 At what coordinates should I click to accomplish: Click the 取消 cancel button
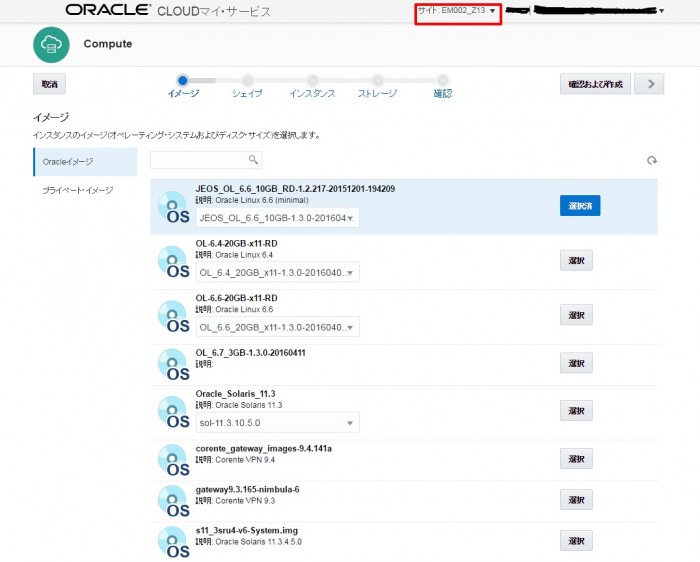click(x=50, y=84)
